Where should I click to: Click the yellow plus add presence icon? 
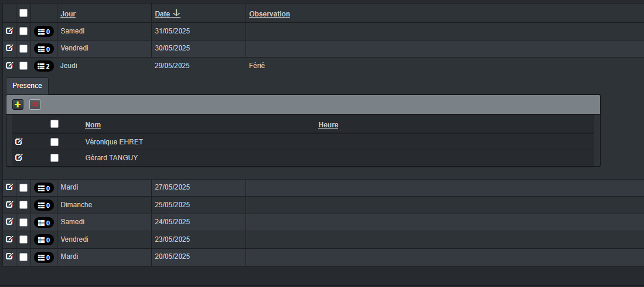[18, 104]
